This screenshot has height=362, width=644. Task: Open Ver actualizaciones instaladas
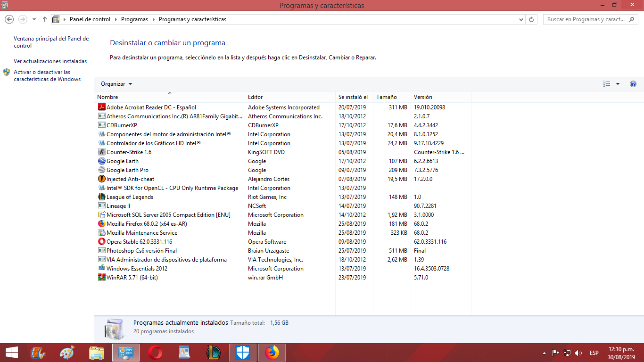click(x=50, y=61)
